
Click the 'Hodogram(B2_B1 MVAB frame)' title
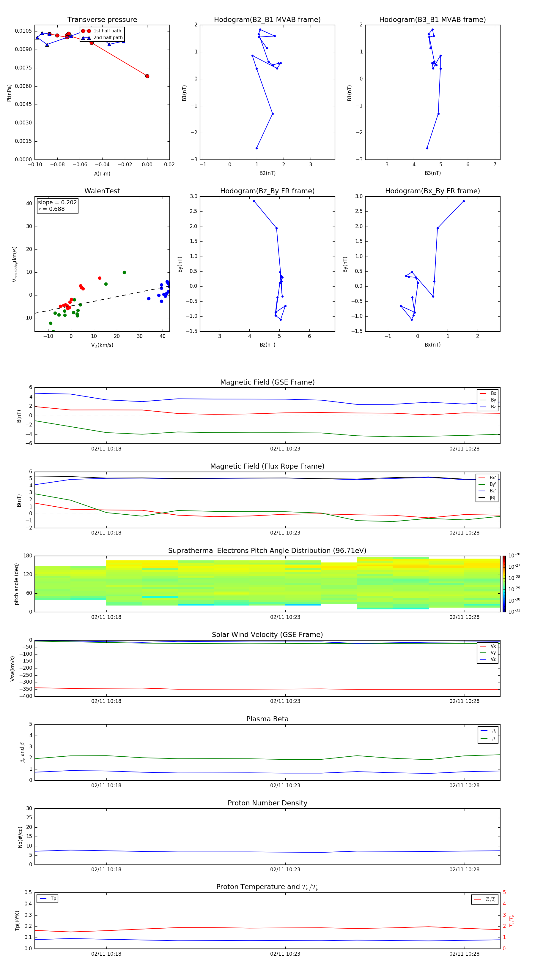(267, 20)
